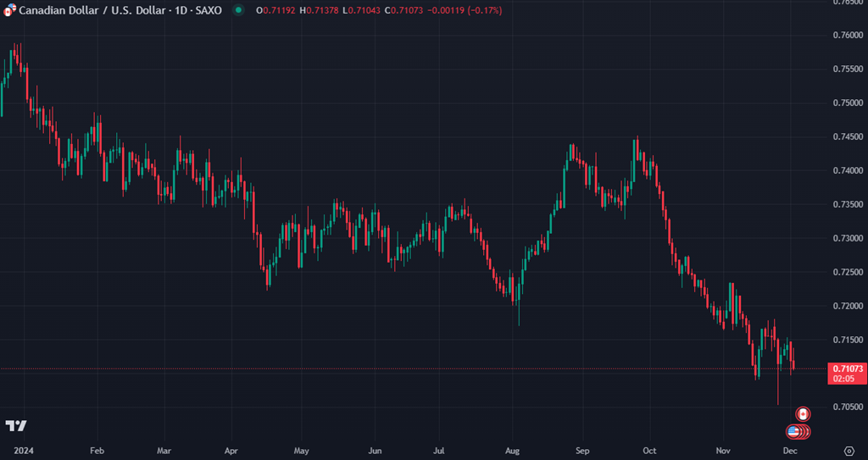Click the high price value H0.71378
Image resolution: width=868 pixels, height=460 pixels.
point(319,10)
